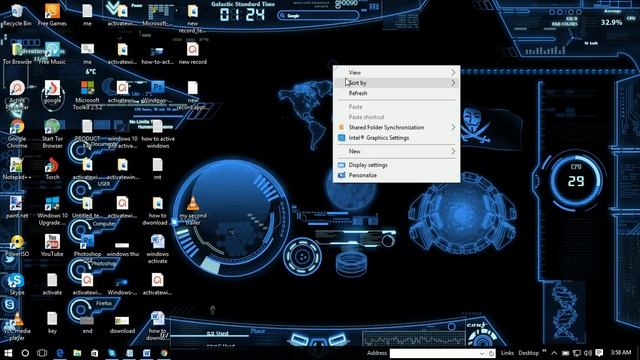Select the Windows 10 Upgrade icon
Image resolution: width=640 pixels, height=360 pixels.
52,211
